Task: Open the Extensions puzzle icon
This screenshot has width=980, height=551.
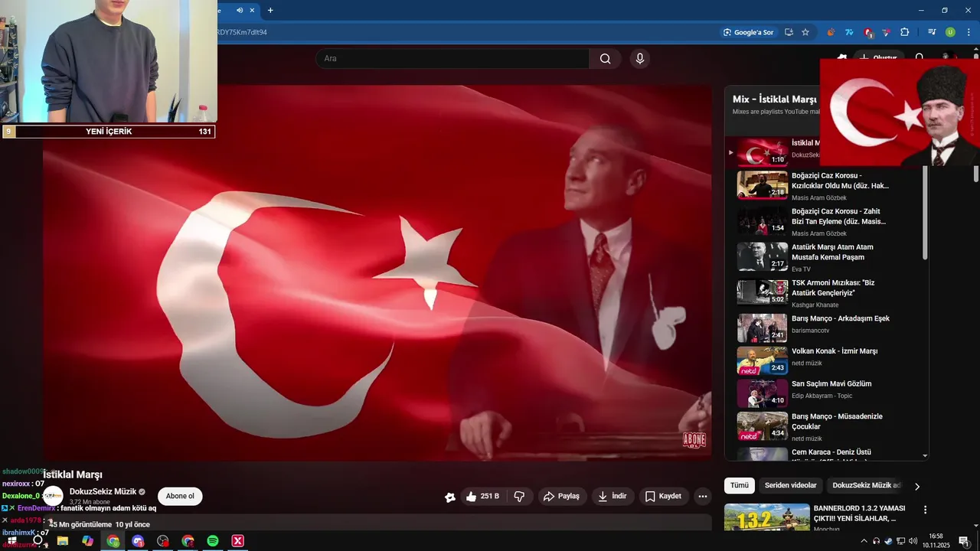Action: click(x=905, y=32)
